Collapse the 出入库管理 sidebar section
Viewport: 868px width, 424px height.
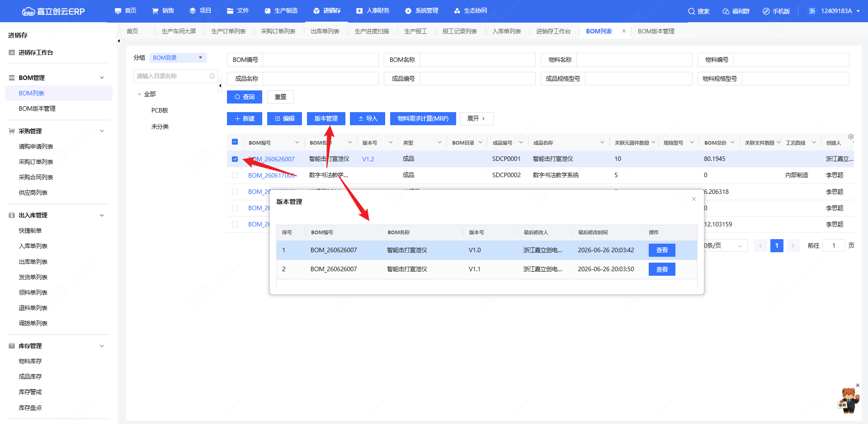click(x=102, y=215)
